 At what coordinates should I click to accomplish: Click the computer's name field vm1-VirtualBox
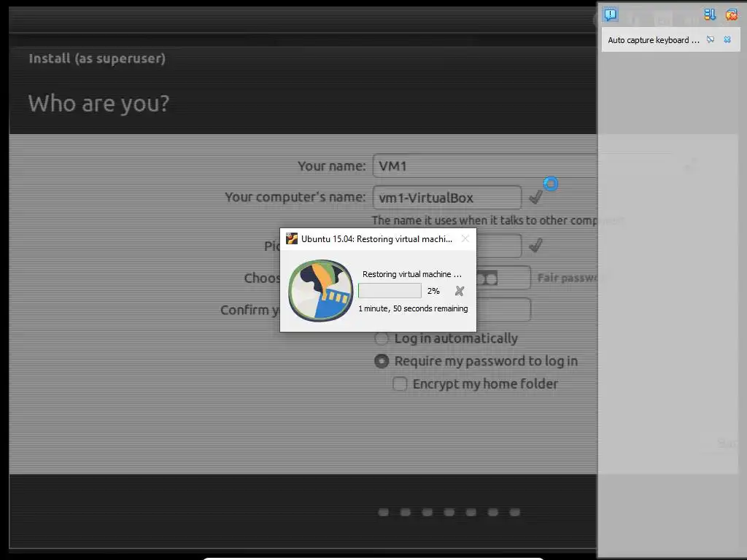447,198
